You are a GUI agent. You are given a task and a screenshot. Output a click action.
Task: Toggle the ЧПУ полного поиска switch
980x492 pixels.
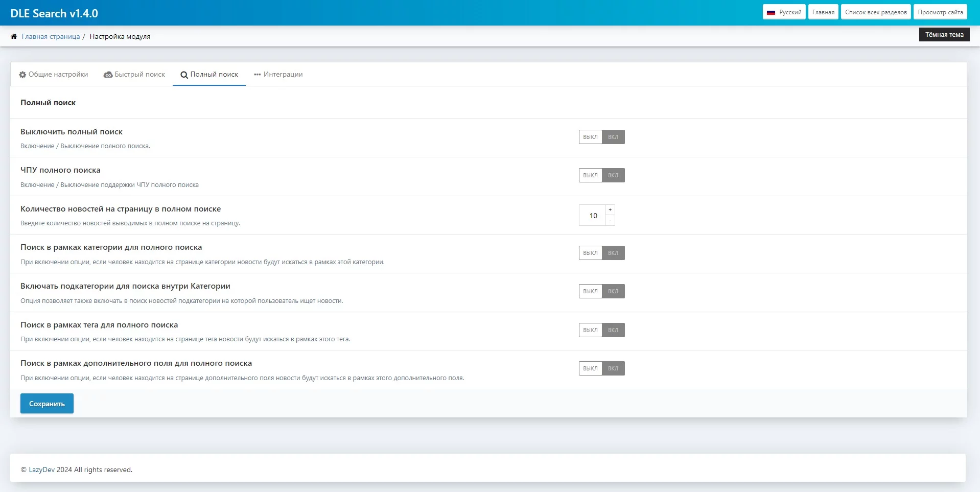(x=601, y=175)
